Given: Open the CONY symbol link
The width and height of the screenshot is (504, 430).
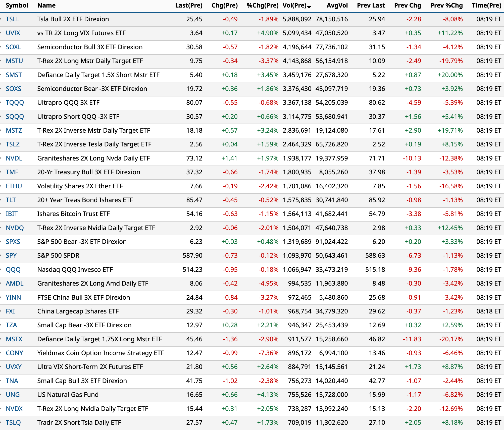Looking at the screenshot, I should click(x=14, y=353).
